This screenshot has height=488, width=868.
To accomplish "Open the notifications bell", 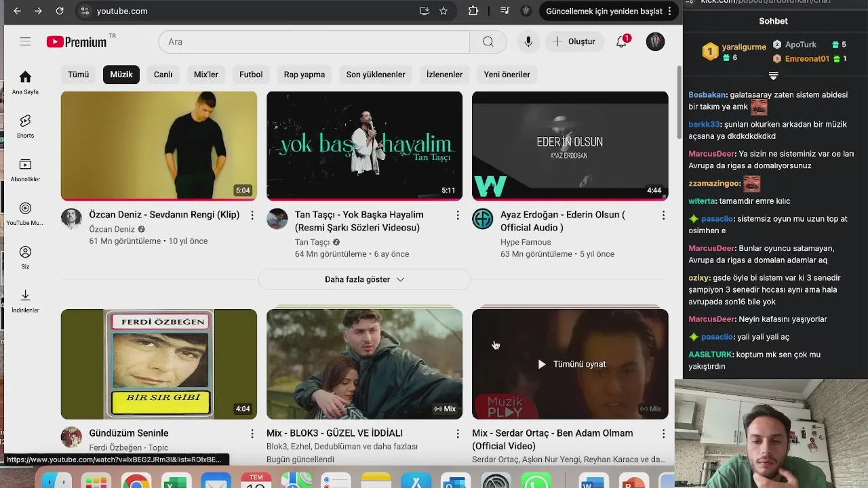I will [621, 41].
